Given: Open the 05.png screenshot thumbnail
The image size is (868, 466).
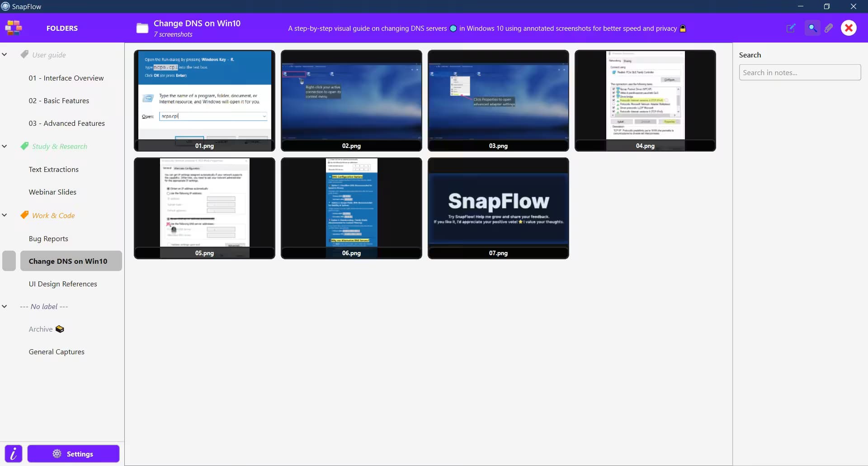Looking at the screenshot, I should 204,208.
